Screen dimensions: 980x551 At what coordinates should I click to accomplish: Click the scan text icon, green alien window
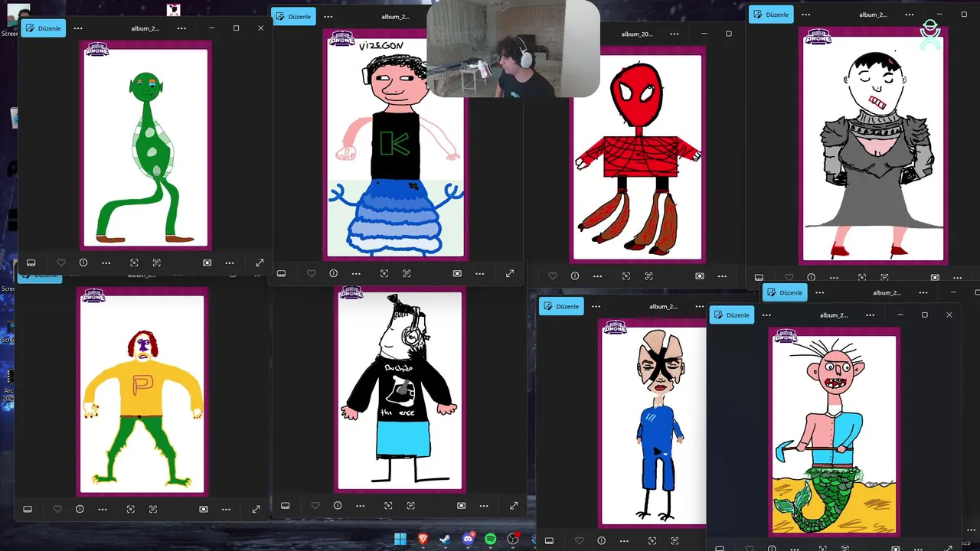pos(156,262)
